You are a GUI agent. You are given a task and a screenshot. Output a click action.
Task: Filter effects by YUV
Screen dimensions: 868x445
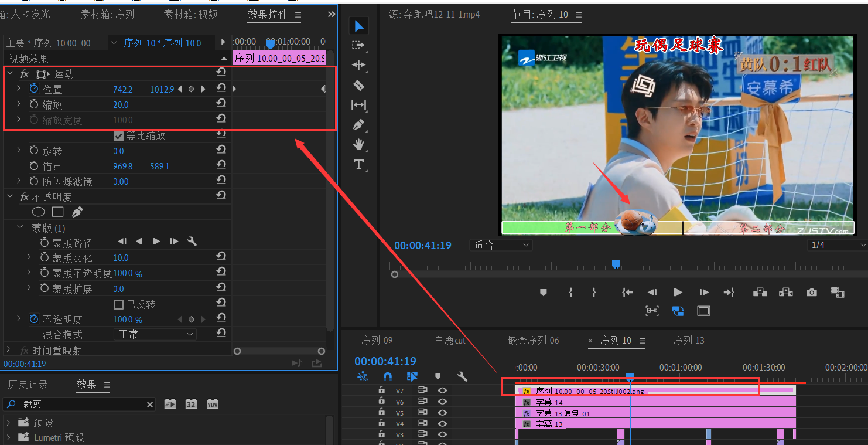(213, 404)
